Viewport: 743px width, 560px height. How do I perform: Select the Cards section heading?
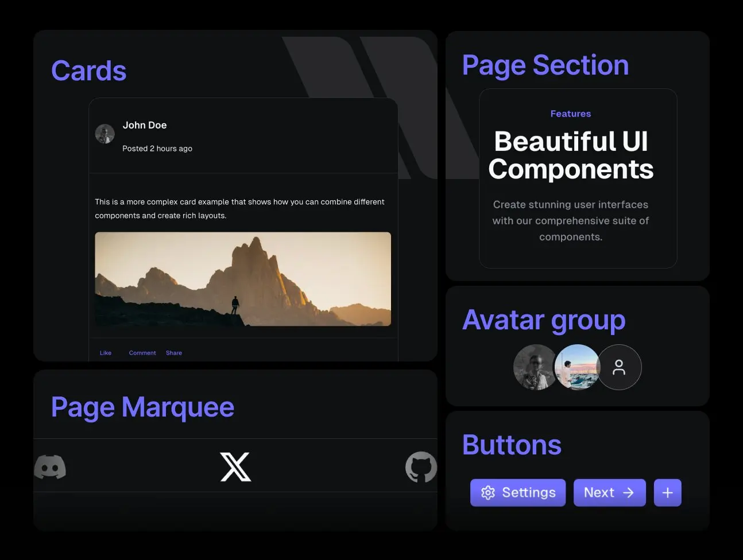tap(88, 71)
